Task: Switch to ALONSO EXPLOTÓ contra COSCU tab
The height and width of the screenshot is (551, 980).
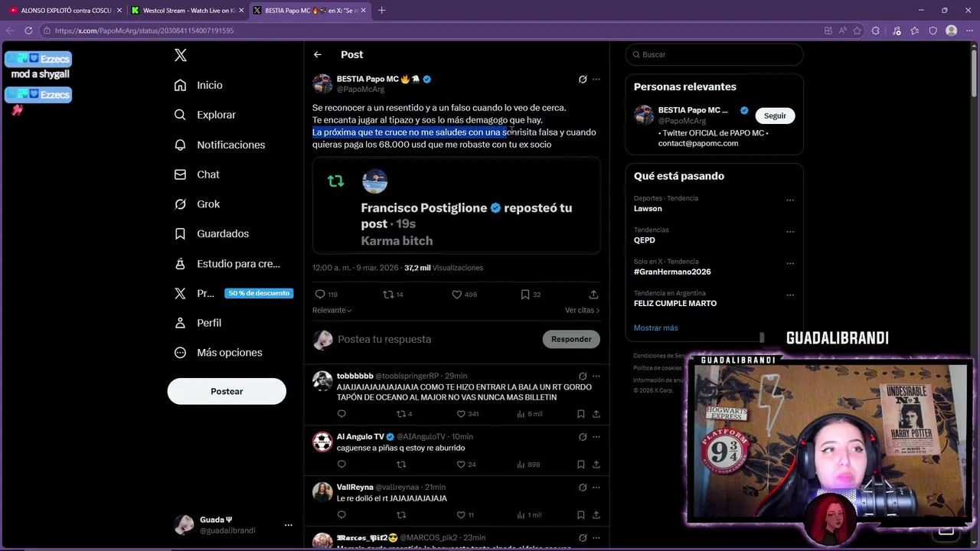Action: tap(64, 11)
